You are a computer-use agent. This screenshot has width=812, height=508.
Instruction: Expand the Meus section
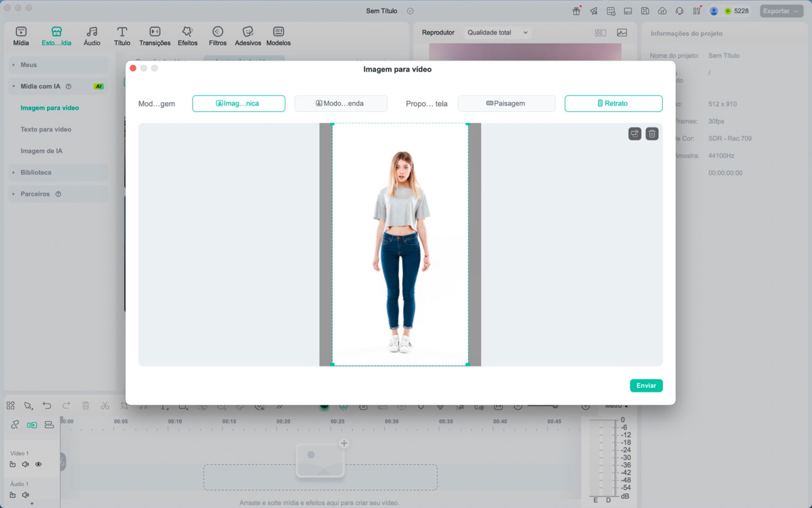[x=58, y=65]
